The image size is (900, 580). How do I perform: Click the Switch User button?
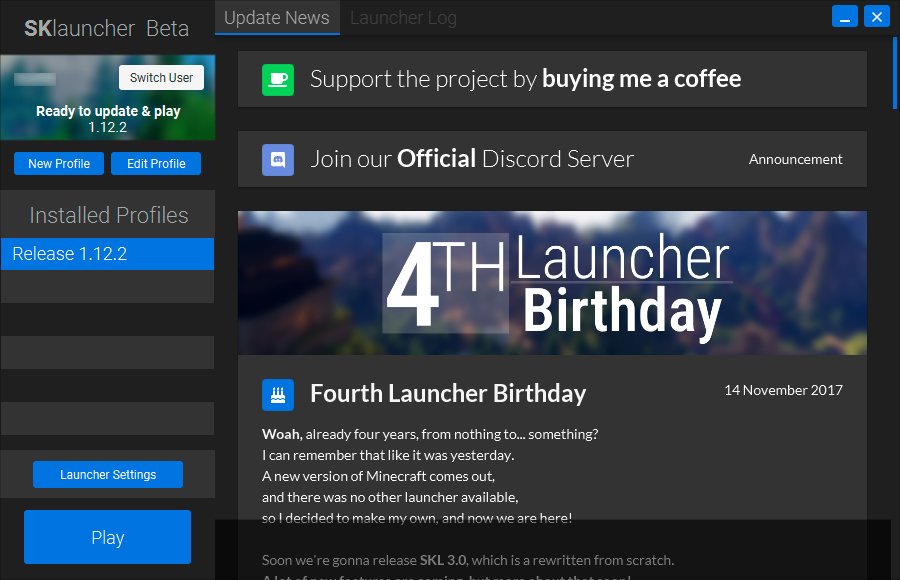161,78
